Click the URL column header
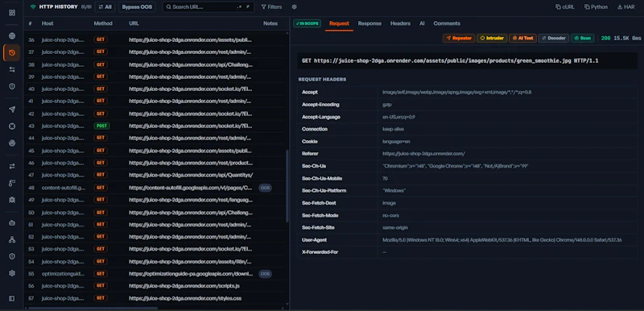 134,23
